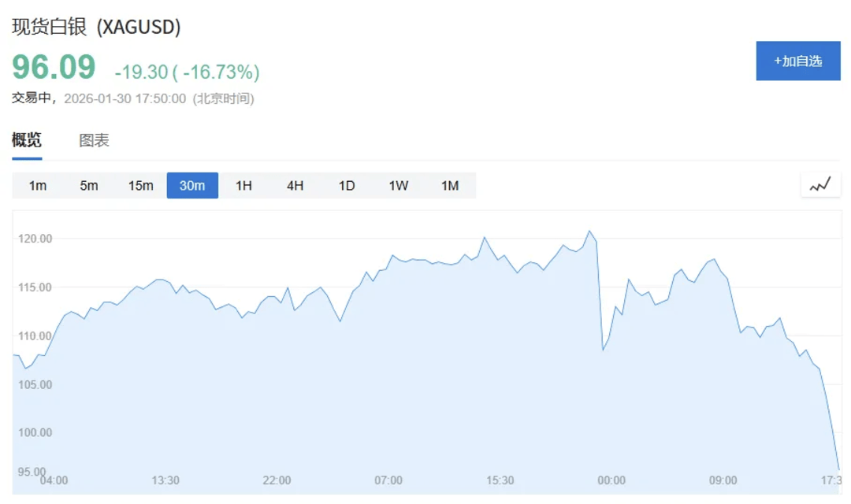The image size is (851, 504).
Task: Click the chart peak near 00:00
Action: point(589,231)
